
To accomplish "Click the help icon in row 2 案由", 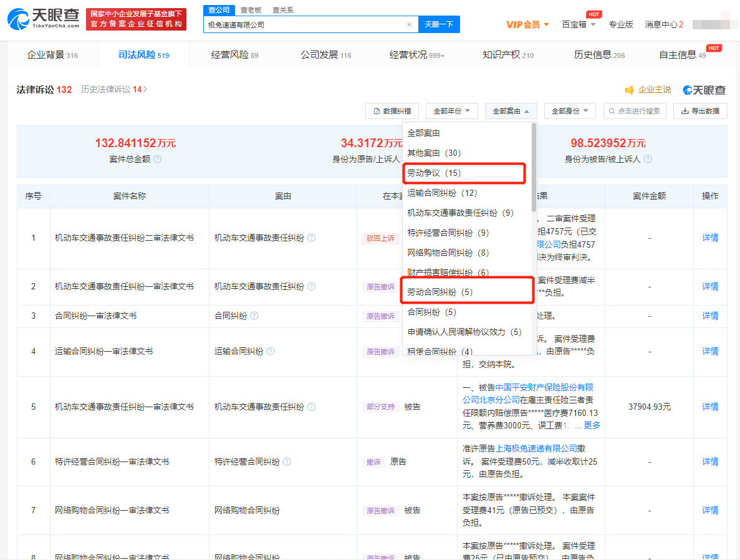I will click(x=312, y=286).
